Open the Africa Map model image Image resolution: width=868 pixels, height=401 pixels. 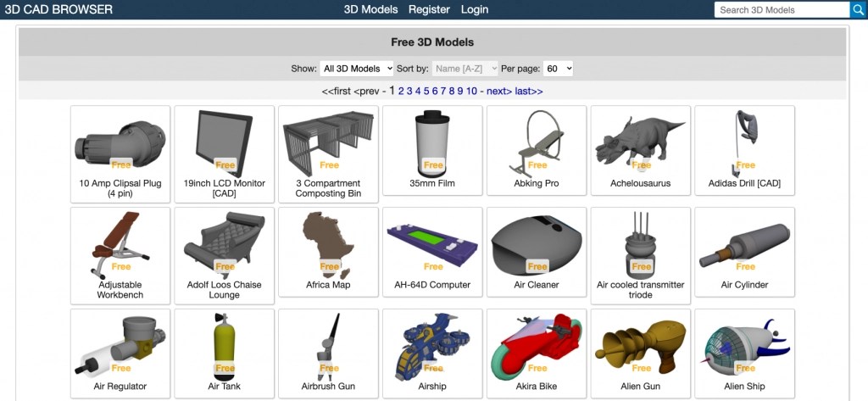[x=328, y=243]
